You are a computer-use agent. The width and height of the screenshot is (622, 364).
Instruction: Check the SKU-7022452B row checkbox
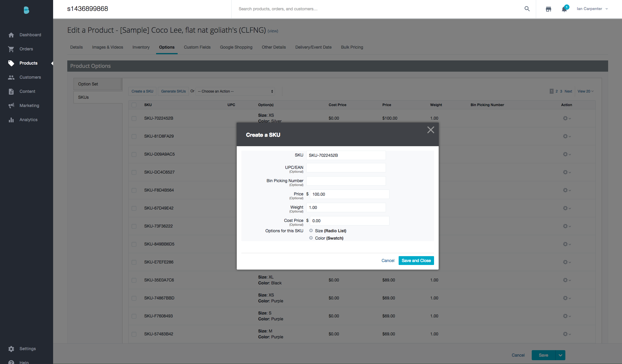pos(134,118)
